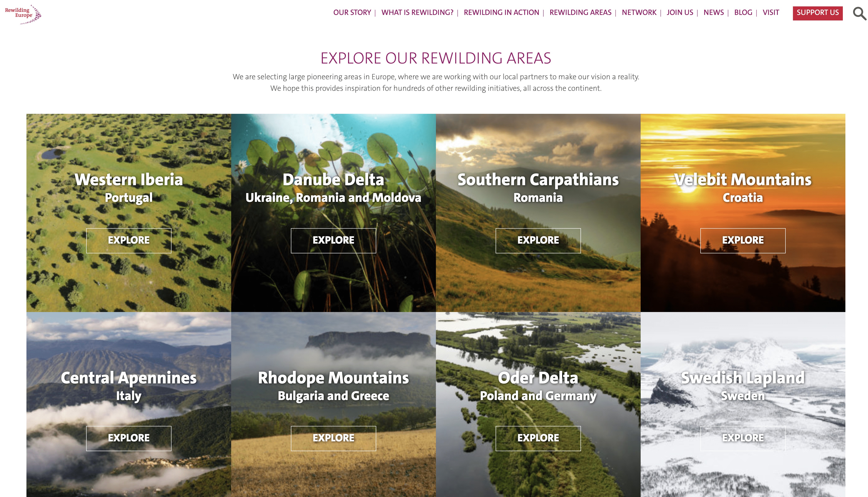Click the 'We are selecting large pioneering areas' sentence
The height and width of the screenshot is (497, 868).
pyautogui.click(x=436, y=77)
